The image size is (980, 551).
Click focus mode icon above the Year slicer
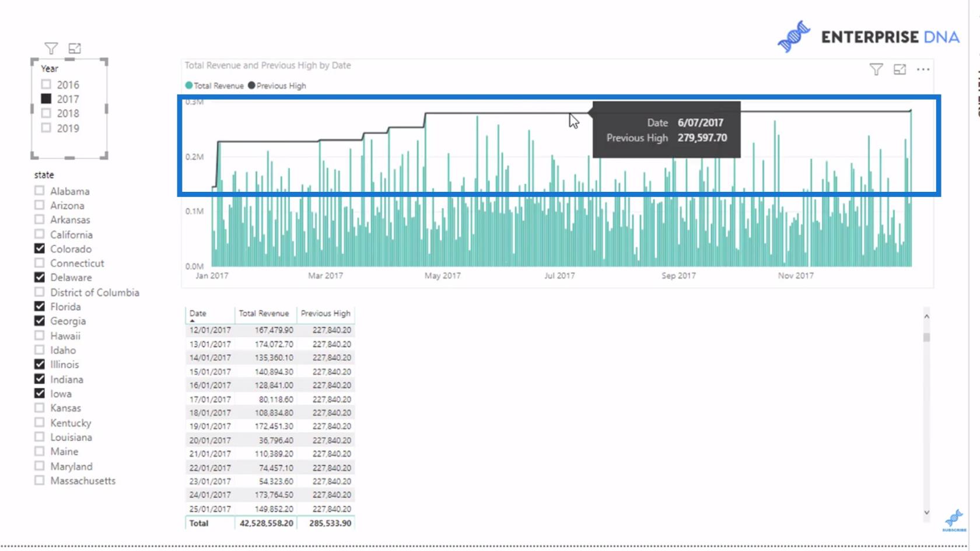[x=75, y=48]
